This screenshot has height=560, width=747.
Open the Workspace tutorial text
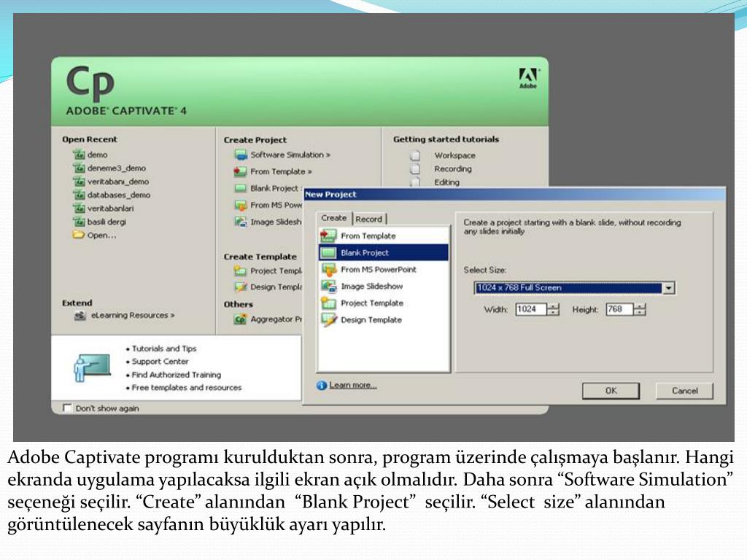454,155
